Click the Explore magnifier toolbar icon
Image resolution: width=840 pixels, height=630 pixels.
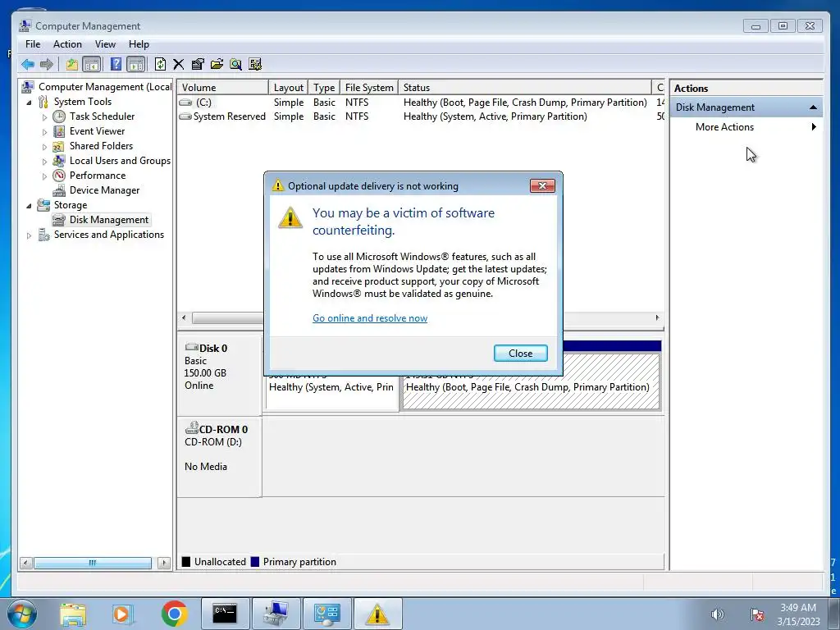pyautogui.click(x=235, y=65)
